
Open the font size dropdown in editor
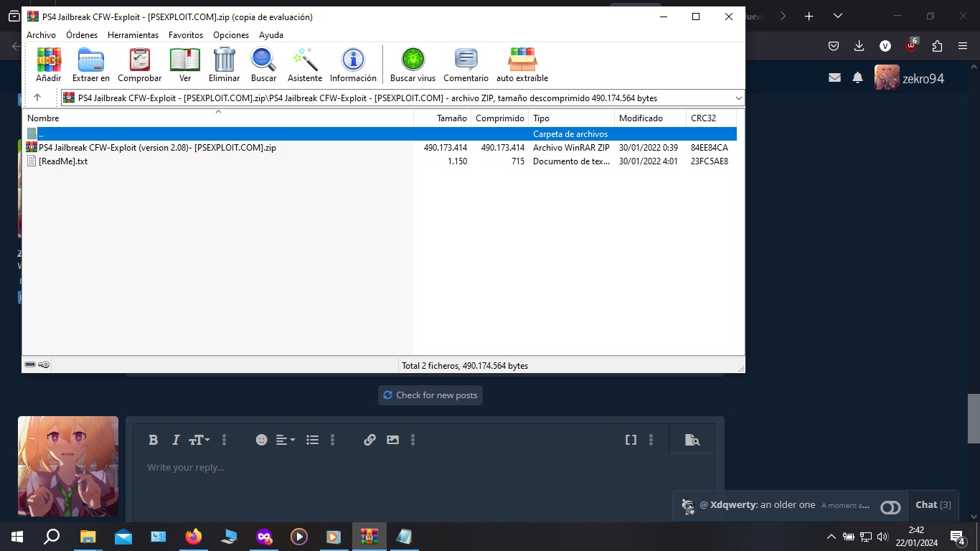(x=199, y=440)
